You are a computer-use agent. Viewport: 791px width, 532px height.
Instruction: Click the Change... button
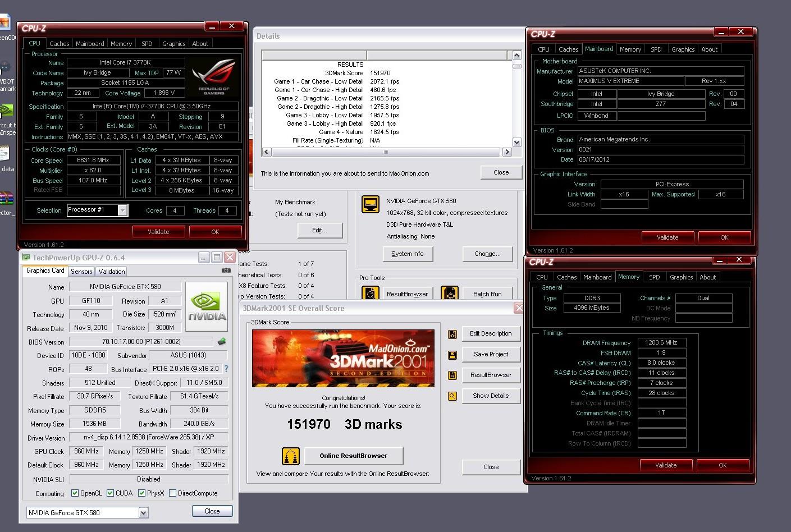(x=487, y=254)
